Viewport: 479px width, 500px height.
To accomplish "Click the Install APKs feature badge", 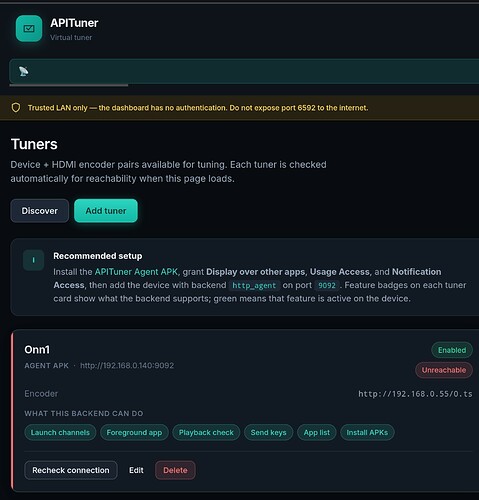I will pyautogui.click(x=367, y=432).
